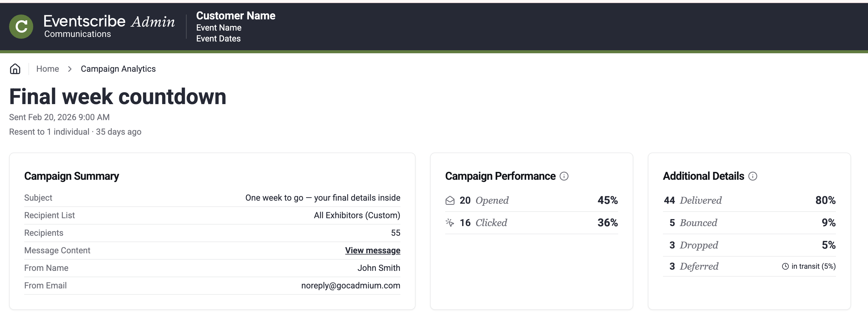Click the clock icon beside in transit

click(x=785, y=266)
